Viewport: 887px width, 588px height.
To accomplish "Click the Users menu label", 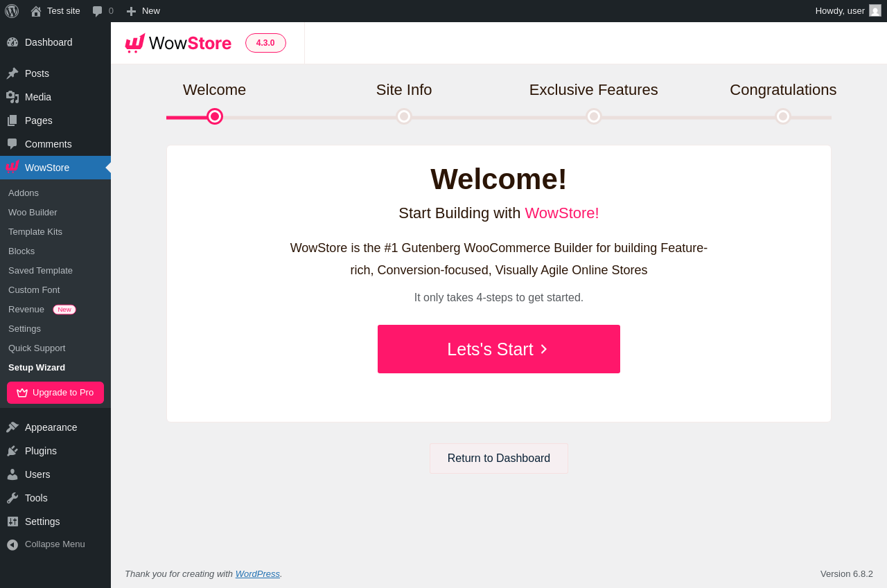I will point(37,474).
